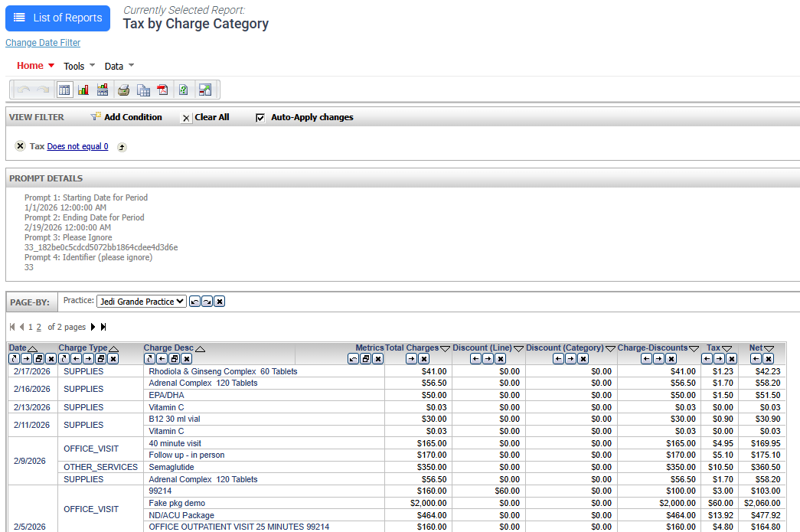The width and height of the screenshot is (800, 532).
Task: Sort the Net column with its triangle
Action: pyautogui.click(x=769, y=349)
